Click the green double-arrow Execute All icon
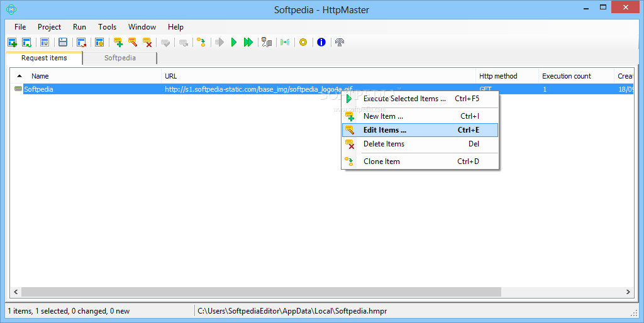Screen dimensions: 644x323 tap(248, 42)
